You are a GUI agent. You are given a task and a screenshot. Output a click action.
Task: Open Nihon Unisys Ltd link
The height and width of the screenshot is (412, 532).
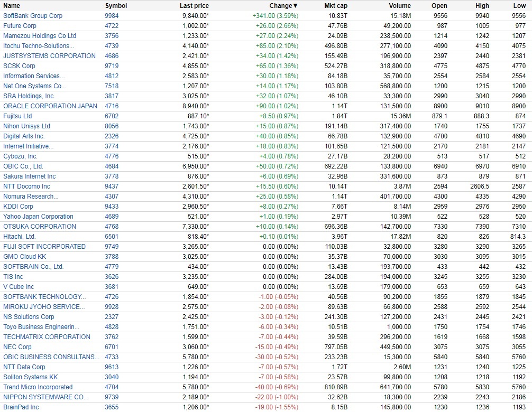point(27,126)
